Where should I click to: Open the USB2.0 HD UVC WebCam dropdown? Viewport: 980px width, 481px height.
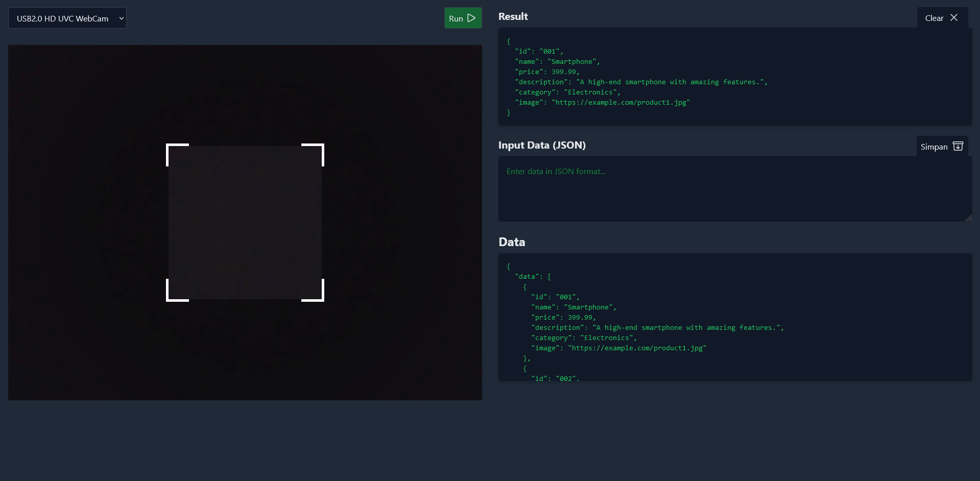coord(67,18)
